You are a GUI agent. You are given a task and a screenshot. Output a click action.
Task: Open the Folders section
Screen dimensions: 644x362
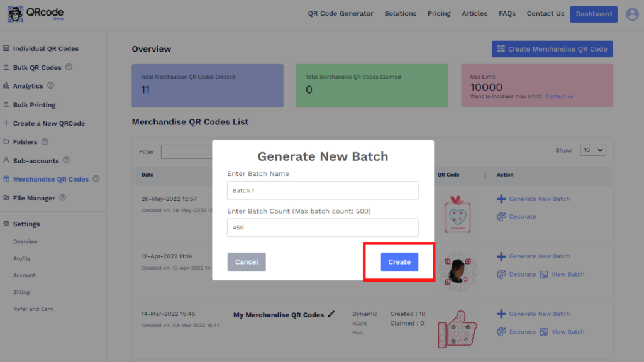[x=25, y=141]
